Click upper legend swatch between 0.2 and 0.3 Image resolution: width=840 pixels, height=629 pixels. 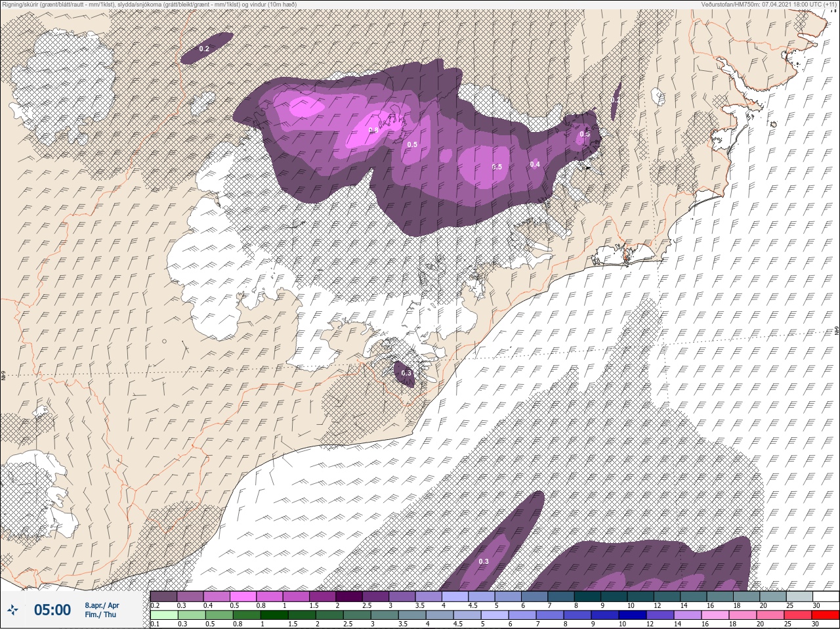point(163,596)
